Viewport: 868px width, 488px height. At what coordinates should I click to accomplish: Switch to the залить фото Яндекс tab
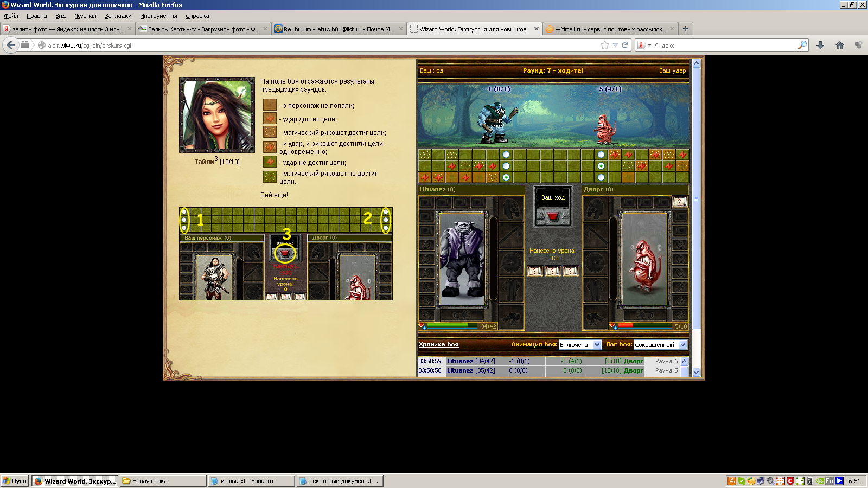point(67,29)
